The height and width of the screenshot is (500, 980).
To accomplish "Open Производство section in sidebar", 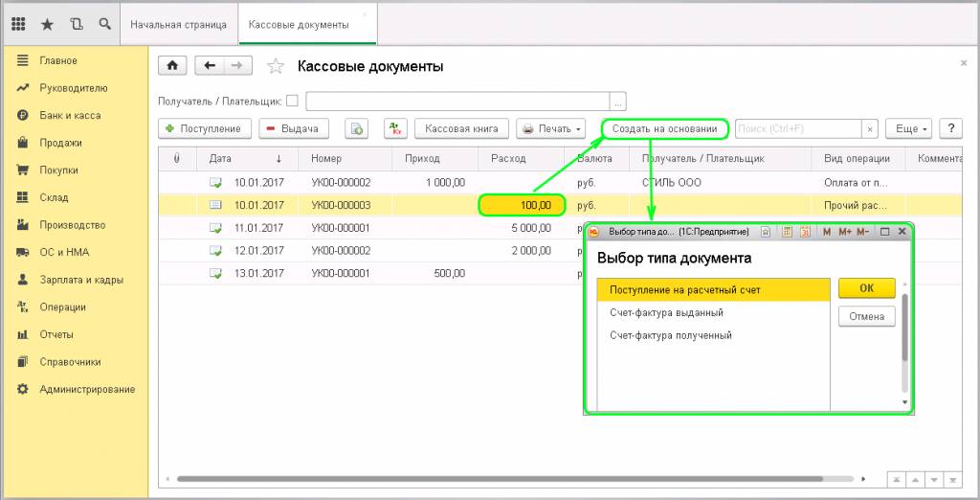I will tap(73, 225).
